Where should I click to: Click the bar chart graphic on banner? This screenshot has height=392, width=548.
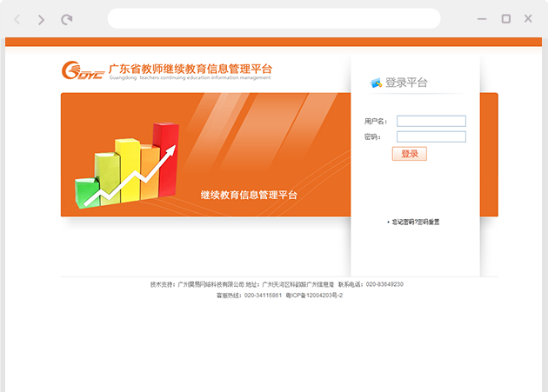pos(127,166)
